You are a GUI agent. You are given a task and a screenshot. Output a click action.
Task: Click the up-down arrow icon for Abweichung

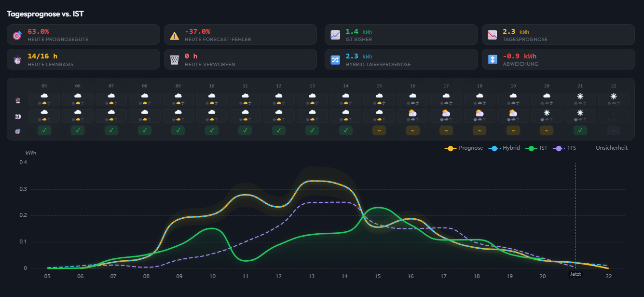click(x=493, y=60)
